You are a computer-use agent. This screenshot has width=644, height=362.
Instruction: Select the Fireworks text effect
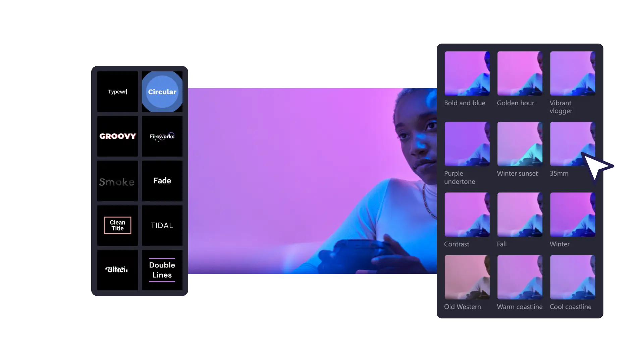tap(162, 136)
